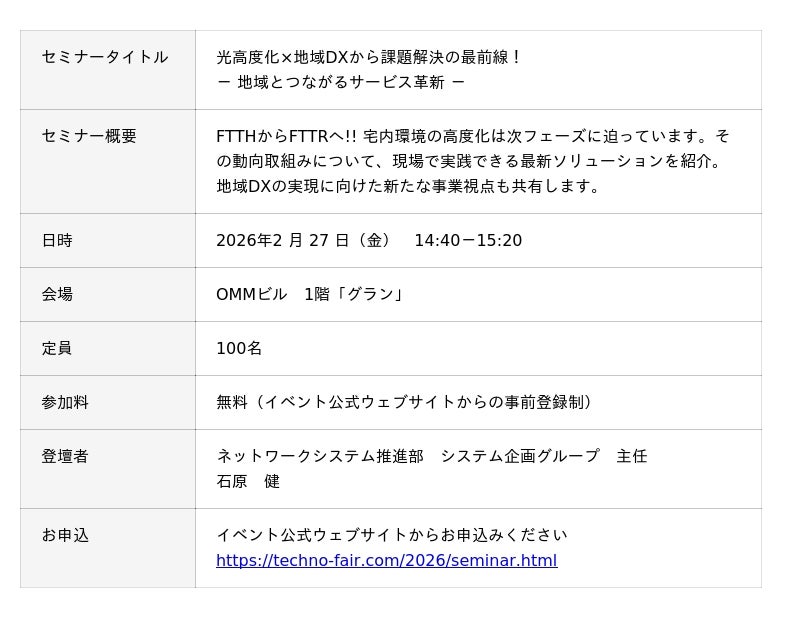Click the text イベント公式ウェブサイトからお申込みください

point(391,535)
